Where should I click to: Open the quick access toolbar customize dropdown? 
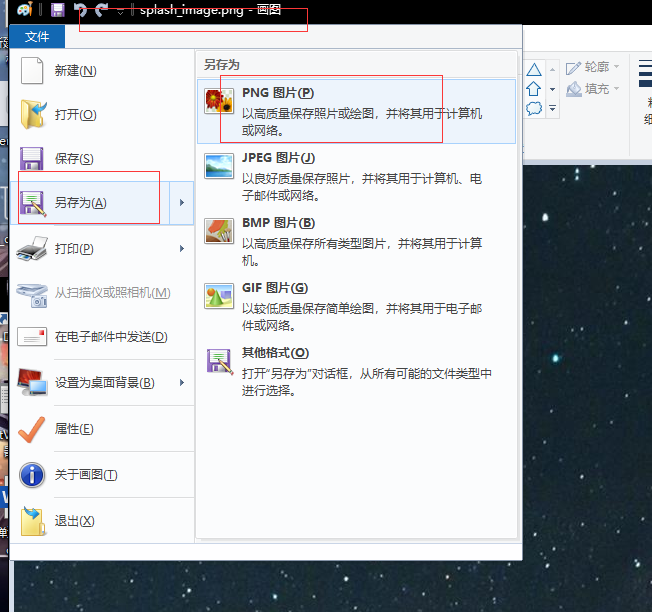point(121,11)
